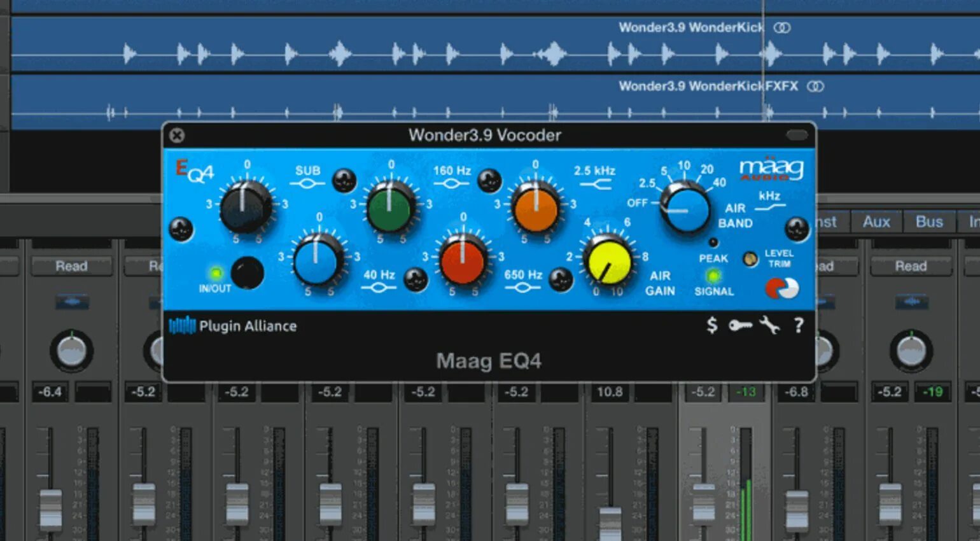This screenshot has width=980, height=541.
Task: Switch to the Aux mixer tab
Action: tap(876, 221)
